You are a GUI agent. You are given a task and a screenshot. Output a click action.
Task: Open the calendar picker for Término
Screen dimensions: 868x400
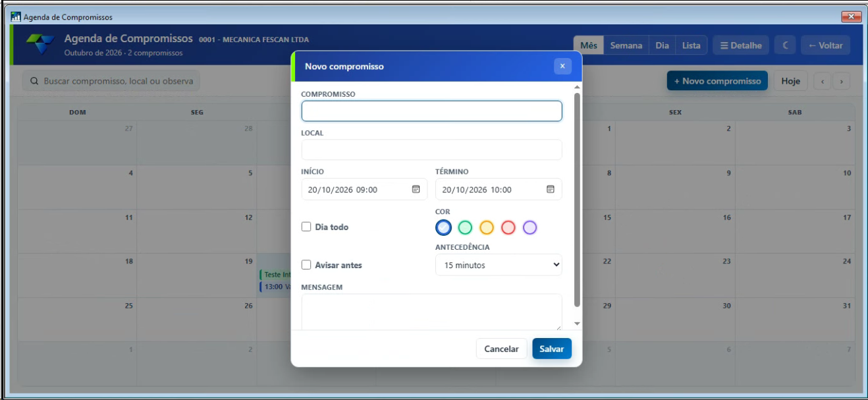pos(551,189)
